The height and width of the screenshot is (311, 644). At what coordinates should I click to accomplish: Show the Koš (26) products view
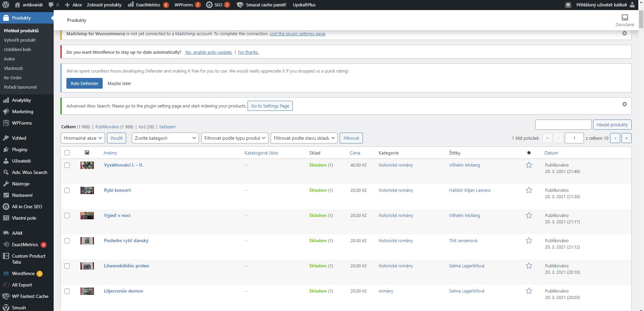click(x=146, y=127)
